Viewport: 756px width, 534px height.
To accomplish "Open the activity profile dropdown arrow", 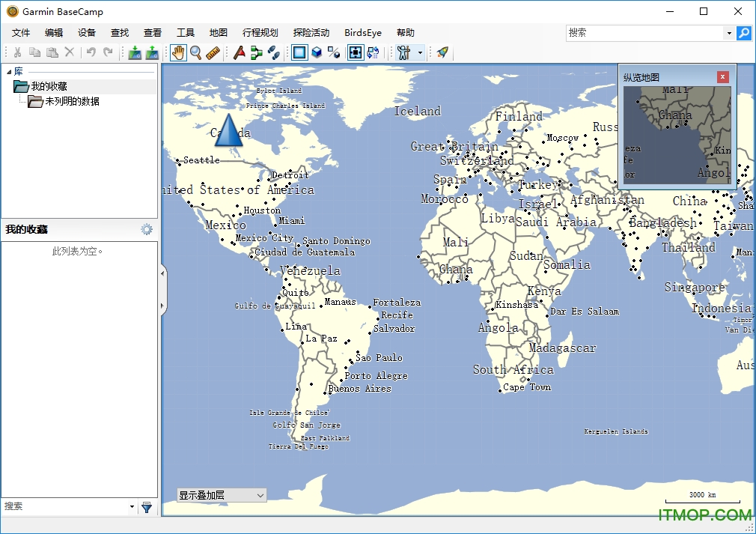I will click(421, 52).
